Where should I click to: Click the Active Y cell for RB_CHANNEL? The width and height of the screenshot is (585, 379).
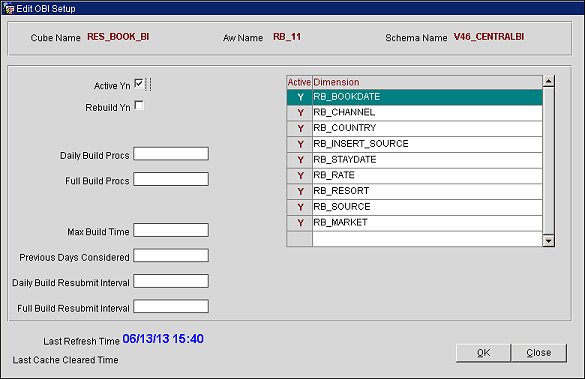tap(300, 113)
